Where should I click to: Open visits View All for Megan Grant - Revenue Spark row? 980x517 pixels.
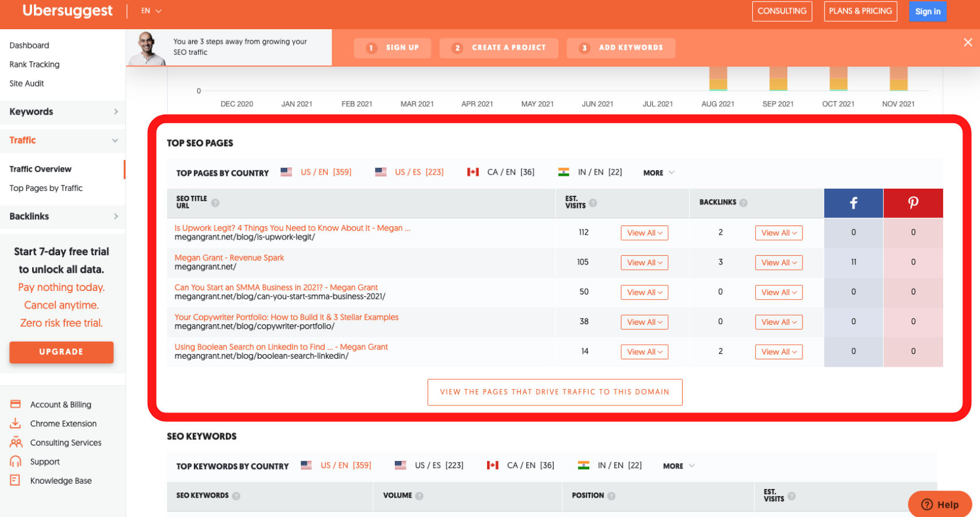[x=644, y=263]
